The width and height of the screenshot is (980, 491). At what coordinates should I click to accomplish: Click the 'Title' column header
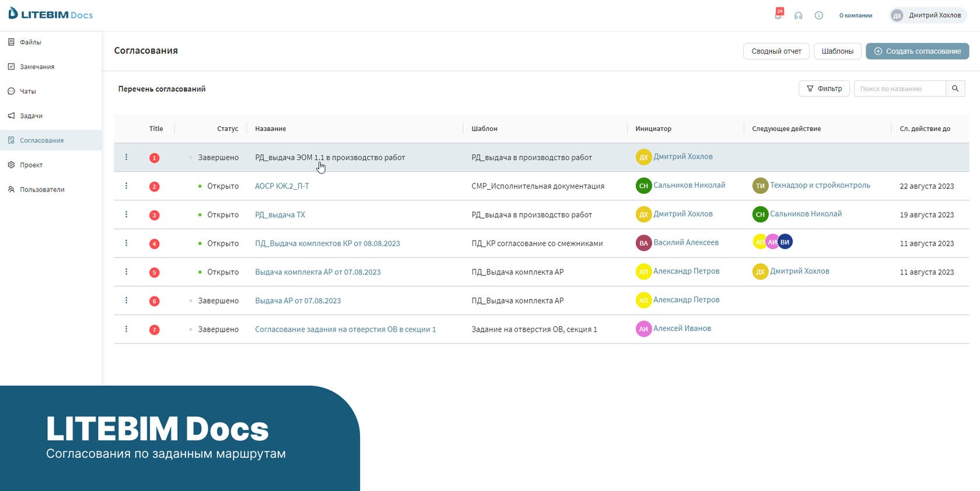pos(156,128)
